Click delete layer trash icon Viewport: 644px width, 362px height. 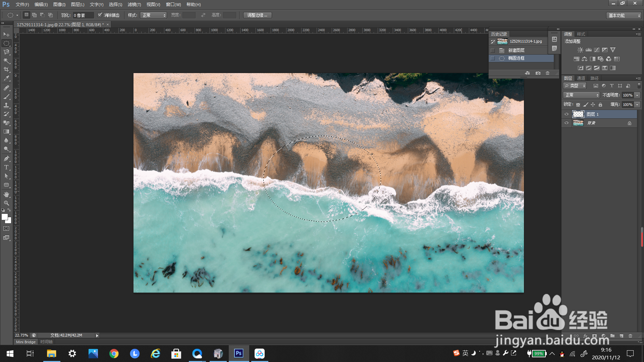click(x=630, y=336)
